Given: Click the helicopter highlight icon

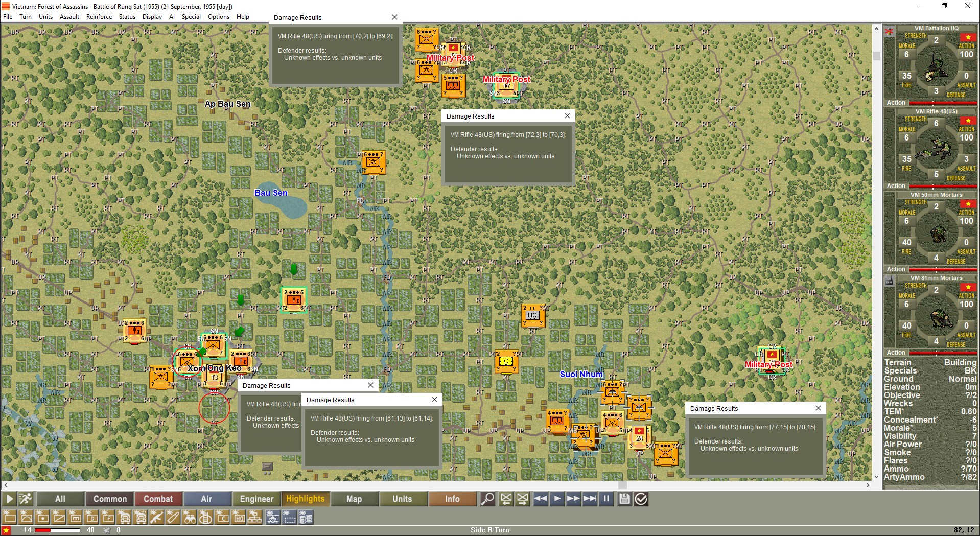Looking at the screenshot, I should 273,517.
